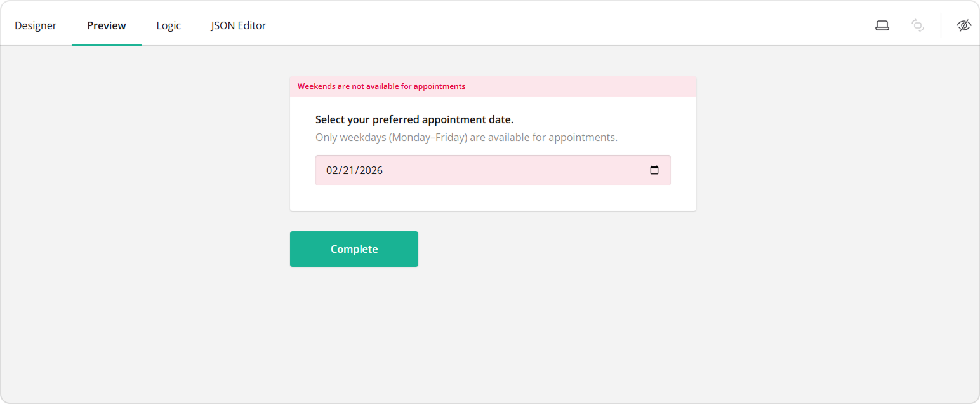980x404 pixels.
Task: Switch to the Logic tab
Action: click(x=168, y=25)
